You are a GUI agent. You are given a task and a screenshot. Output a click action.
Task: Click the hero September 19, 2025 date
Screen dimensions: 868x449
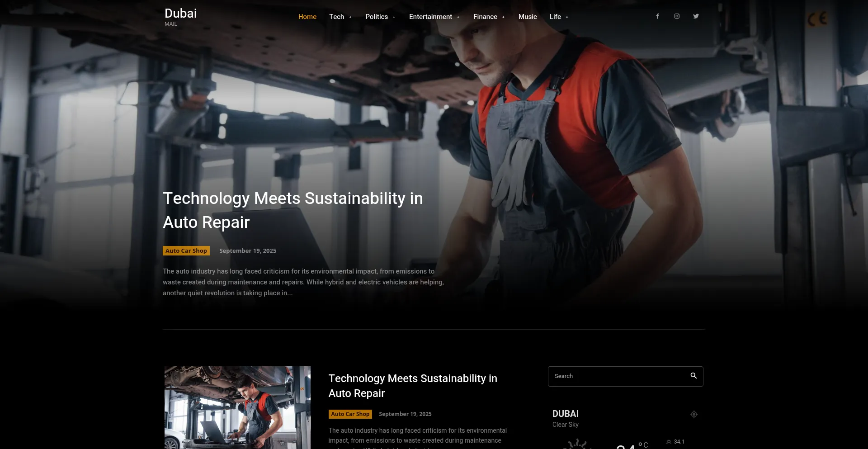click(x=248, y=251)
